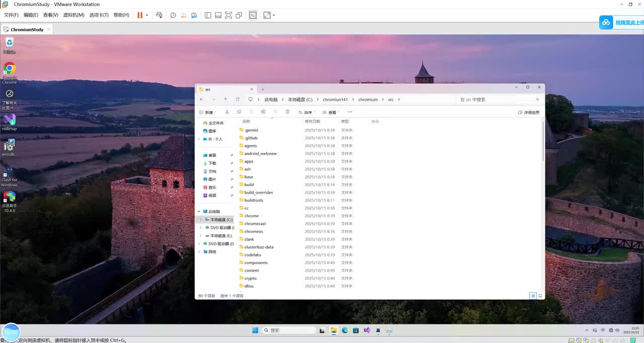The image size is (644, 343).
Task: Click the 拖拽至此上传 upload button
Action: [x=621, y=23]
